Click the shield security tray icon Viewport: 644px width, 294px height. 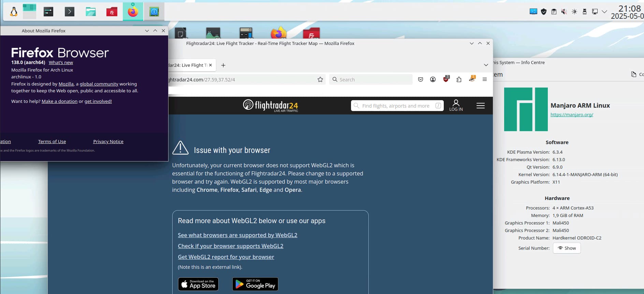544,12
